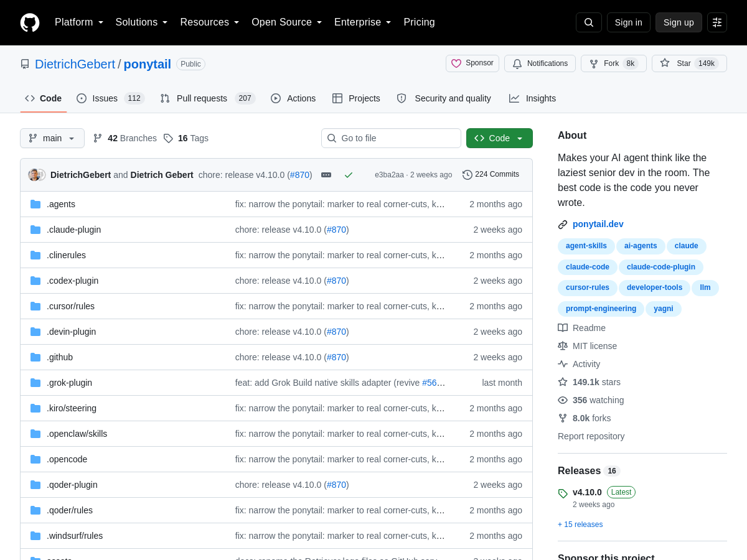This screenshot has width=747, height=560.
Task: Open the .claude-plugin folder
Action: [x=73, y=230]
